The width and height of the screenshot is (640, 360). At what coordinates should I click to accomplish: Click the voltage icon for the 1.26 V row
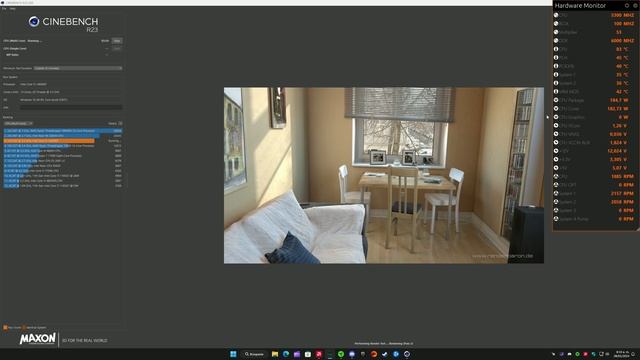[556, 125]
